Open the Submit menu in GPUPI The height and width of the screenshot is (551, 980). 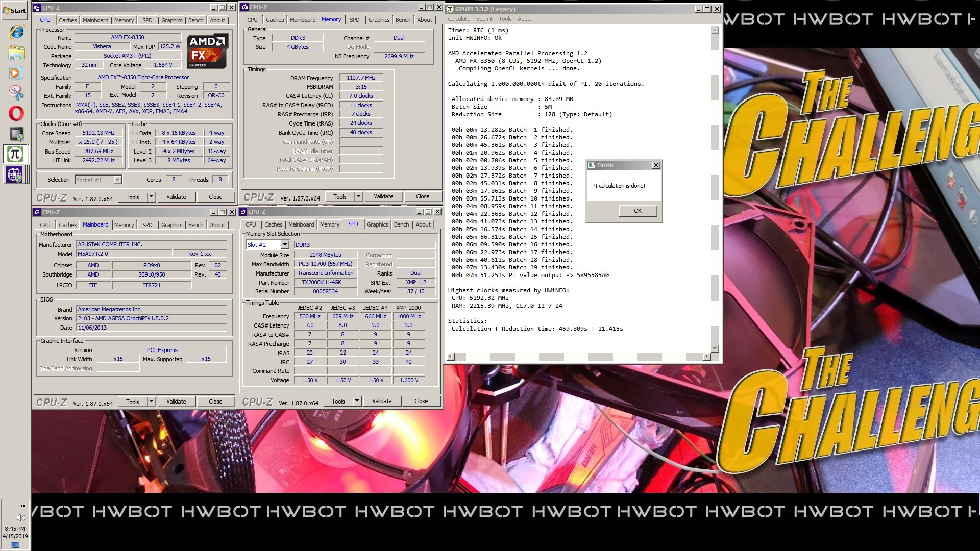pos(484,19)
